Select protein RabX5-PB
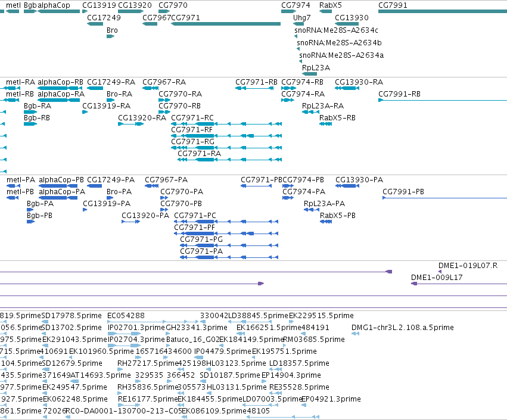This screenshot has height=420, width=507. tap(338, 216)
